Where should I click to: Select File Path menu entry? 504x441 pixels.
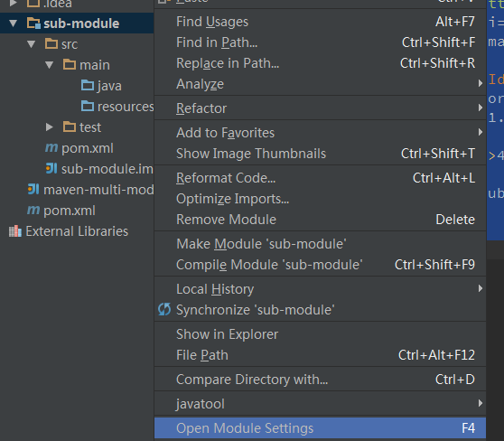click(x=320, y=355)
